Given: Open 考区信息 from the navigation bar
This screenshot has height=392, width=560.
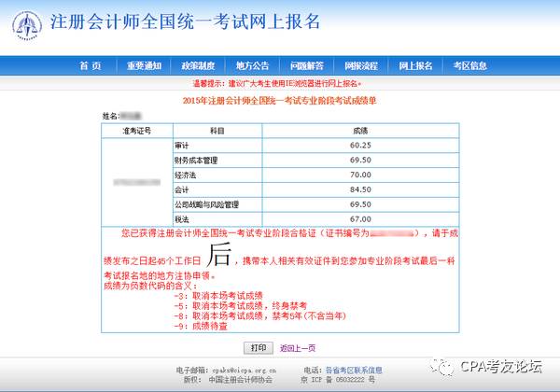Looking at the screenshot, I should coord(469,66).
